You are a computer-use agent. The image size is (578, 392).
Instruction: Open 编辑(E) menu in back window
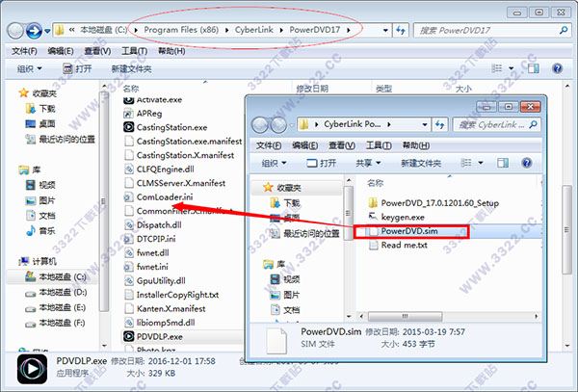pos(61,51)
